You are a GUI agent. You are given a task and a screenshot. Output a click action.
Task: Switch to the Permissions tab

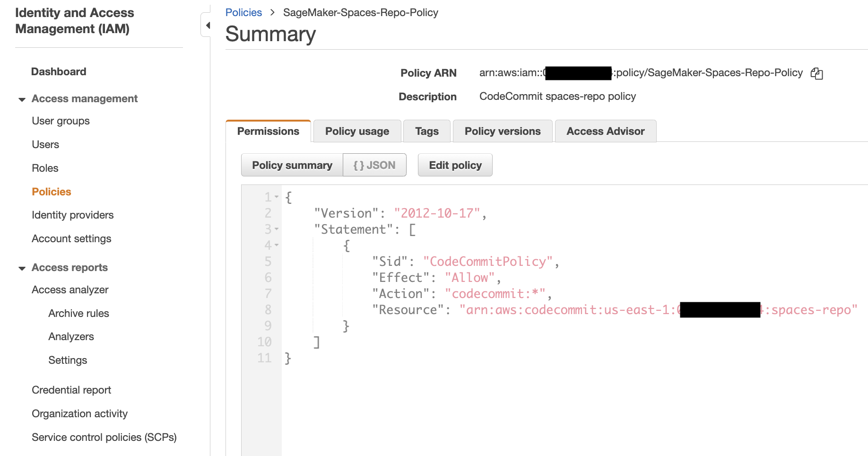point(268,131)
